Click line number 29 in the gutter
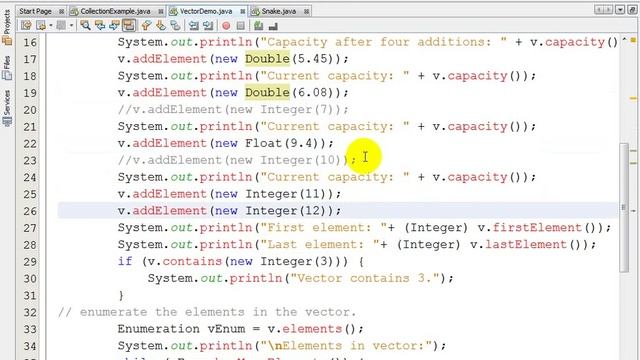Image resolution: width=640 pixels, height=360 pixels. [30, 262]
